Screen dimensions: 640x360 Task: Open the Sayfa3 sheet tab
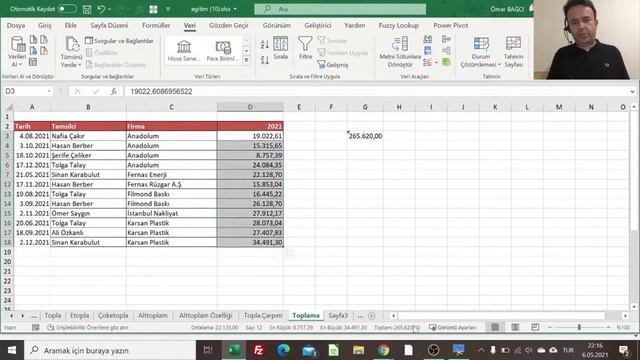[338, 316]
